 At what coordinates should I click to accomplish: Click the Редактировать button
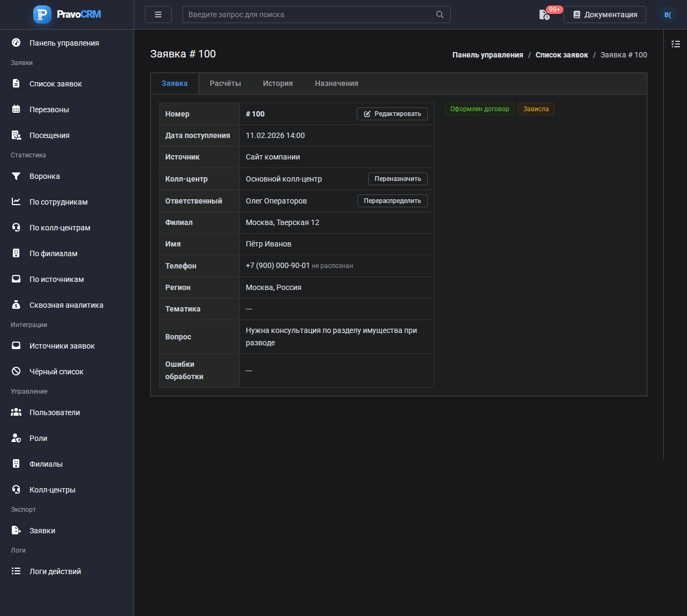pos(392,114)
